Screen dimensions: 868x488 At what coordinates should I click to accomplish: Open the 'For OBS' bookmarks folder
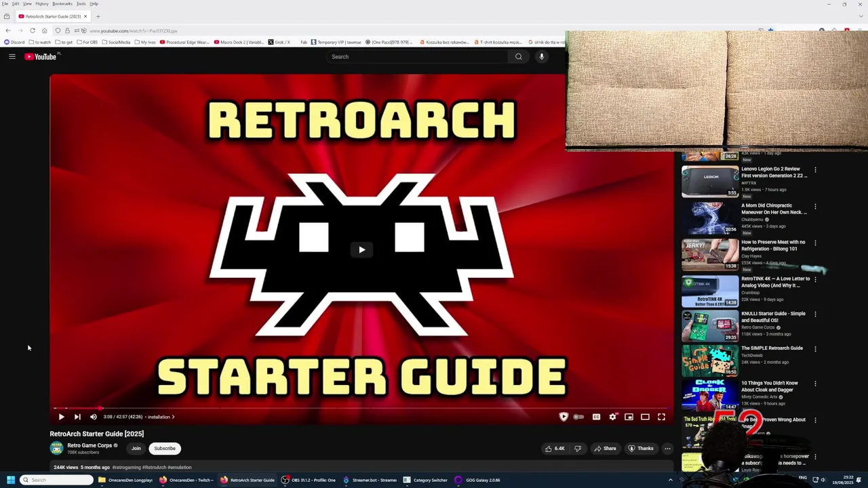coord(87,42)
